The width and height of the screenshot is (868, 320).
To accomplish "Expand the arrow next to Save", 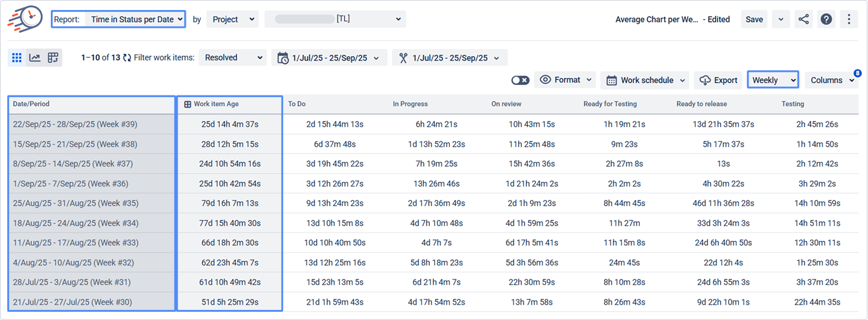I will 781,19.
